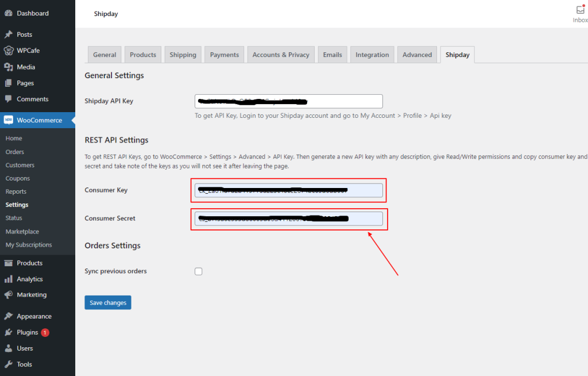588x376 pixels.
Task: Click the Save changes button
Action: [108, 303]
